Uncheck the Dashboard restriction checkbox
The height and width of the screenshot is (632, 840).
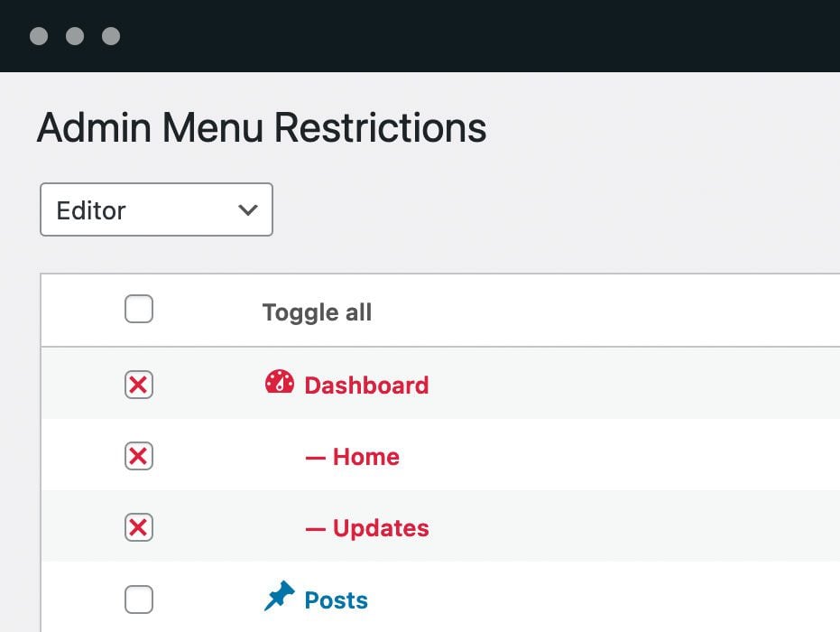coord(139,386)
